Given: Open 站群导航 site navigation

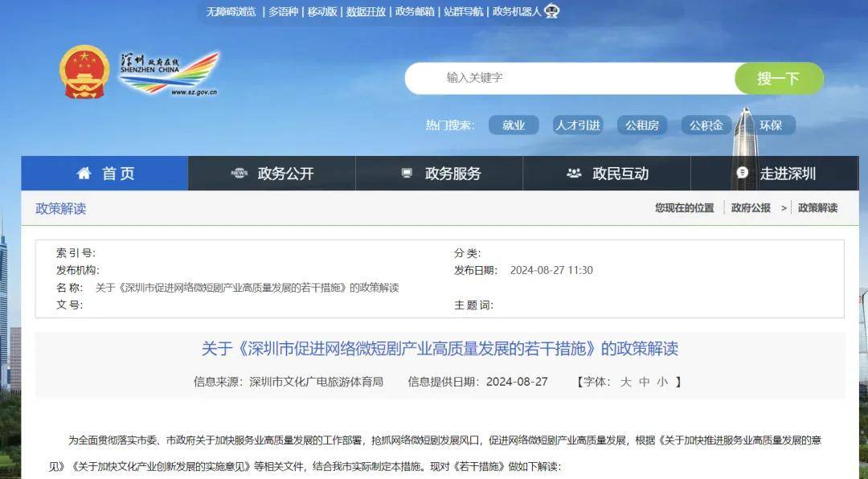Looking at the screenshot, I should pos(464,11).
